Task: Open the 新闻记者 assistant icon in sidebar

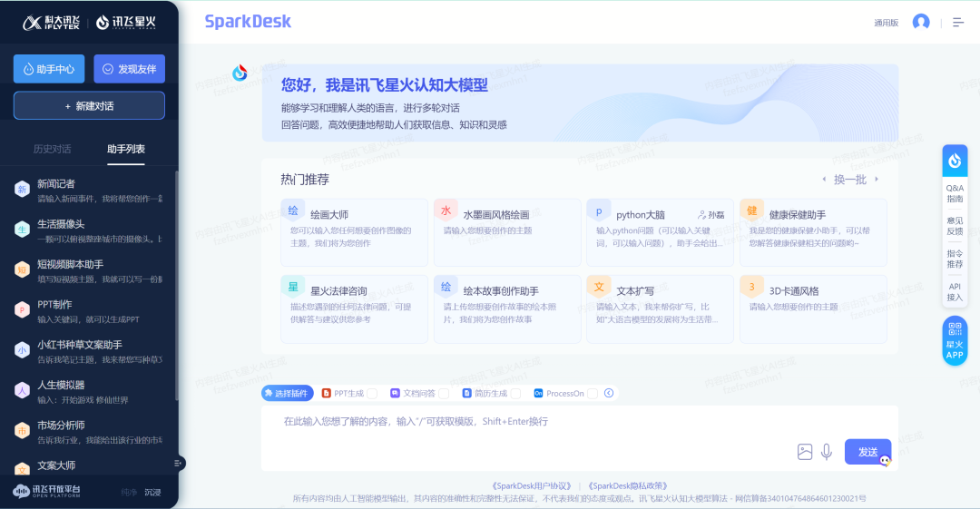Action: [x=22, y=190]
